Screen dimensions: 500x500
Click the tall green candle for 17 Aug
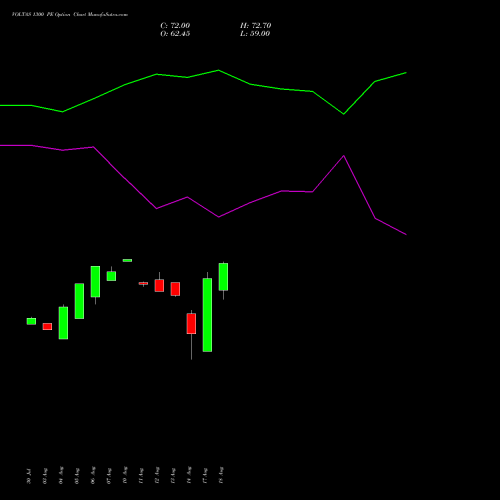[x=207, y=315]
